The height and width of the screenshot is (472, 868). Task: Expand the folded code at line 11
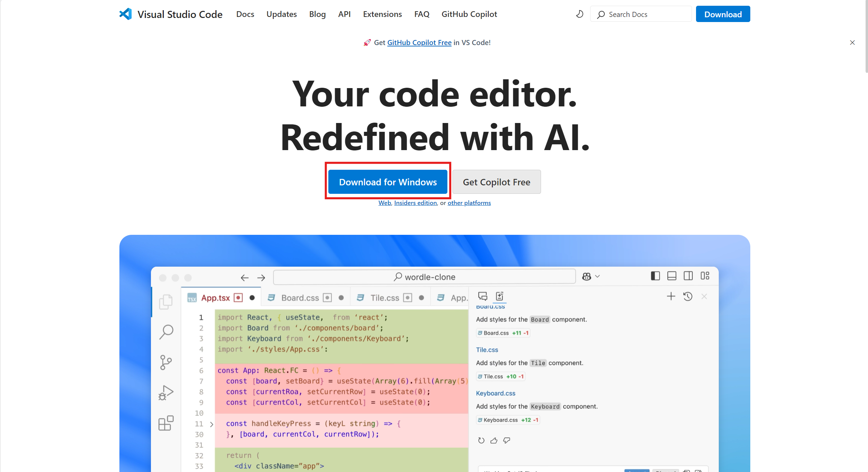pyautogui.click(x=212, y=424)
